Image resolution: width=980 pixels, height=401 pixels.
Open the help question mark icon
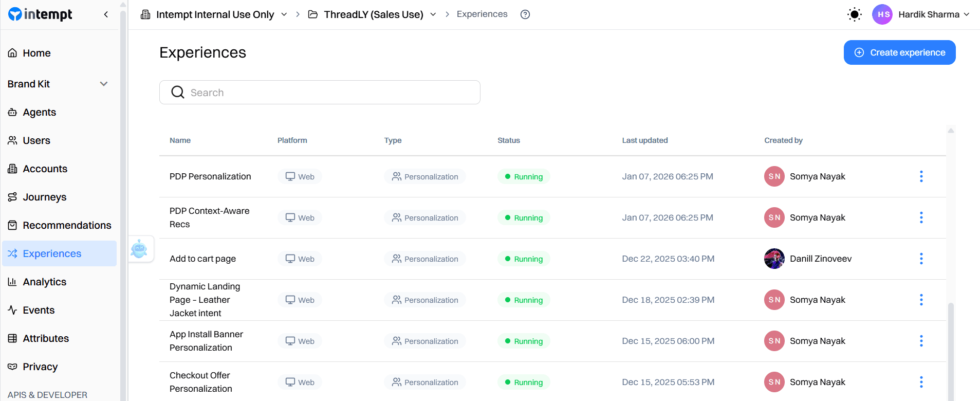[x=525, y=14]
